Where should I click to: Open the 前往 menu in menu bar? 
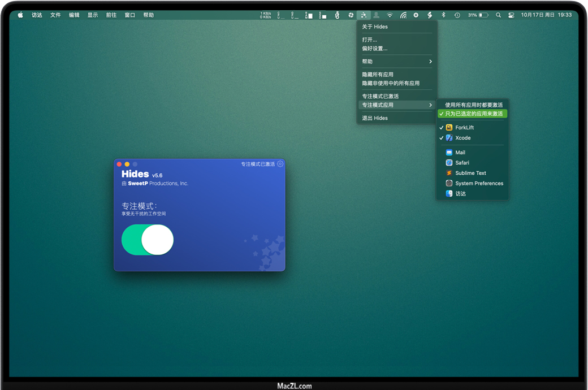111,15
